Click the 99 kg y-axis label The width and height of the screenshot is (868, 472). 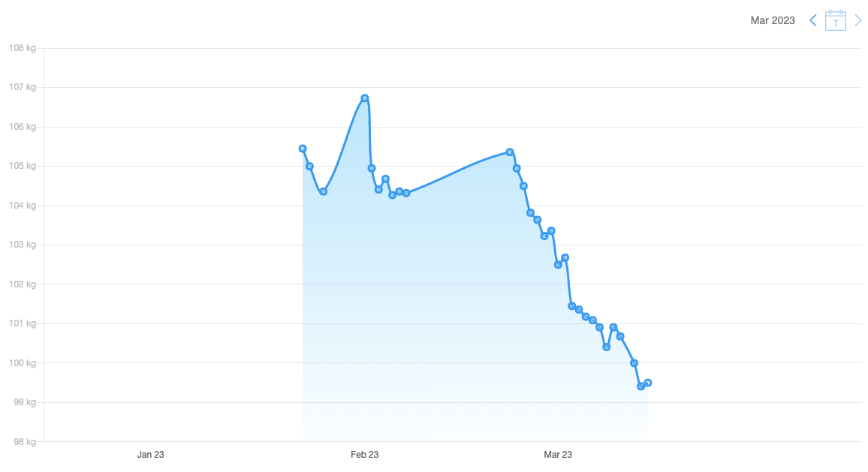23,402
